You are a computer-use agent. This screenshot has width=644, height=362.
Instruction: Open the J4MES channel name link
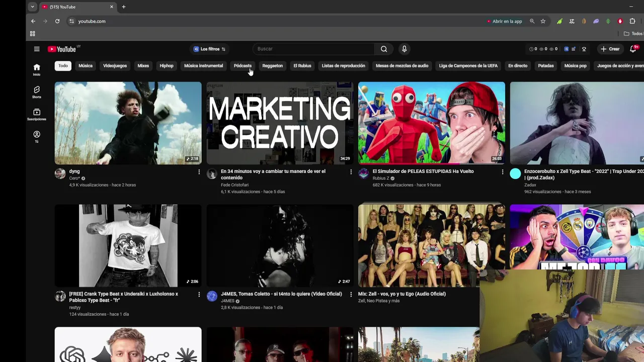pyautogui.click(x=227, y=301)
